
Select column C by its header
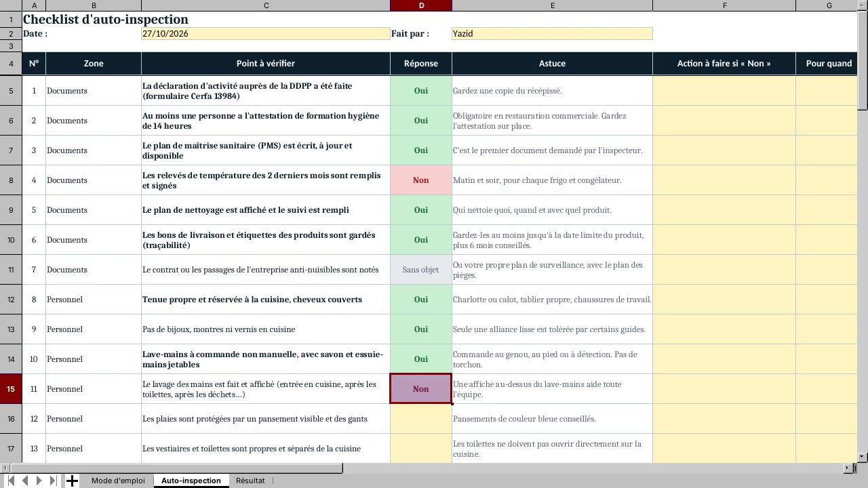click(x=266, y=5)
